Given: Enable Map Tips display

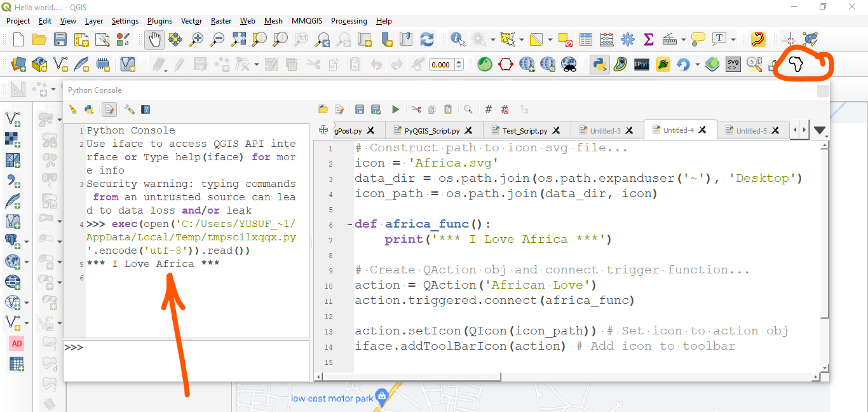Looking at the screenshot, I should pyautogui.click(x=697, y=39).
